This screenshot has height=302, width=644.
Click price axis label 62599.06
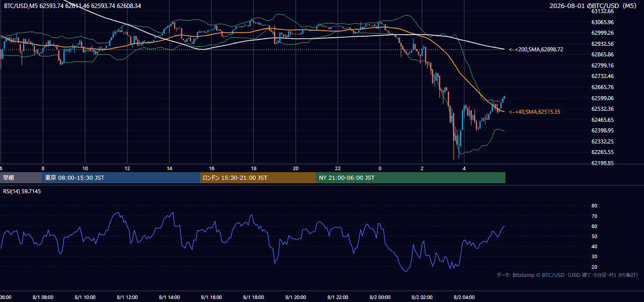602,98
